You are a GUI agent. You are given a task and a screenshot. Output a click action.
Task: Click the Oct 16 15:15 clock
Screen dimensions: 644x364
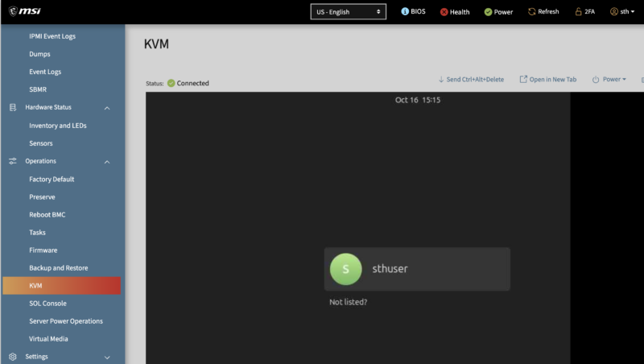point(417,100)
